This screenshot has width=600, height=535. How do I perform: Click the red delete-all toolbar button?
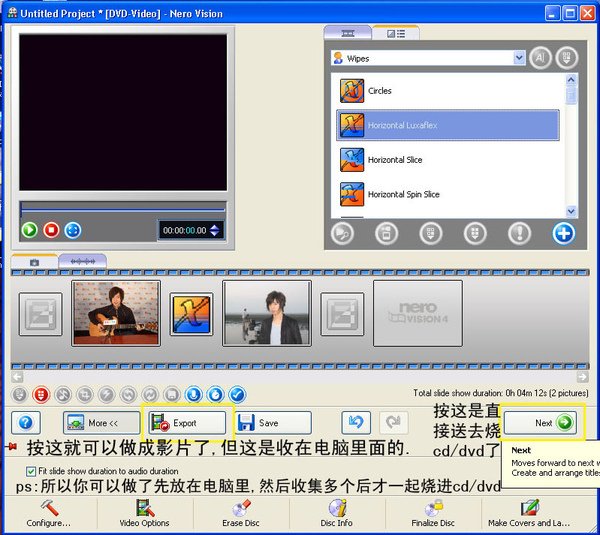(x=41, y=395)
